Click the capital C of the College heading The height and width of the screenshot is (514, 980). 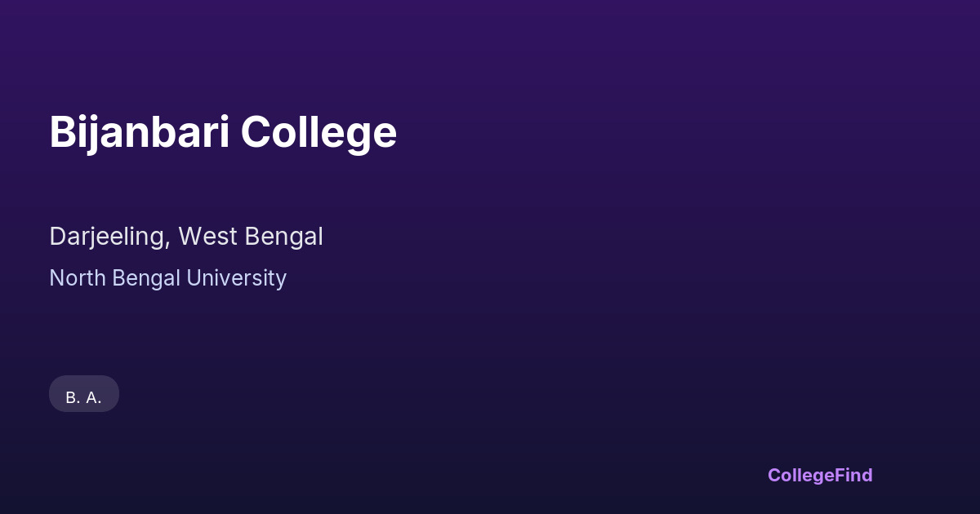255,132
